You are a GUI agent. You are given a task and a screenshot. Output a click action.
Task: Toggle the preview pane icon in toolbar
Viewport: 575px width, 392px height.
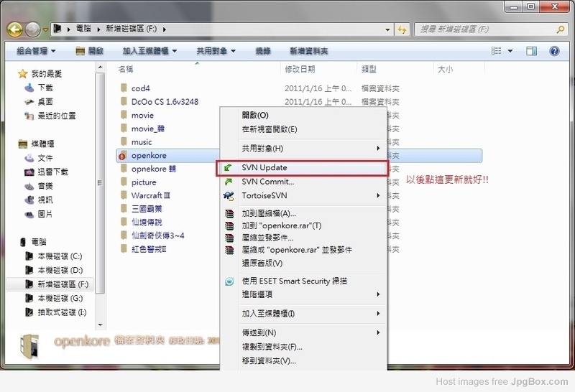pos(532,52)
